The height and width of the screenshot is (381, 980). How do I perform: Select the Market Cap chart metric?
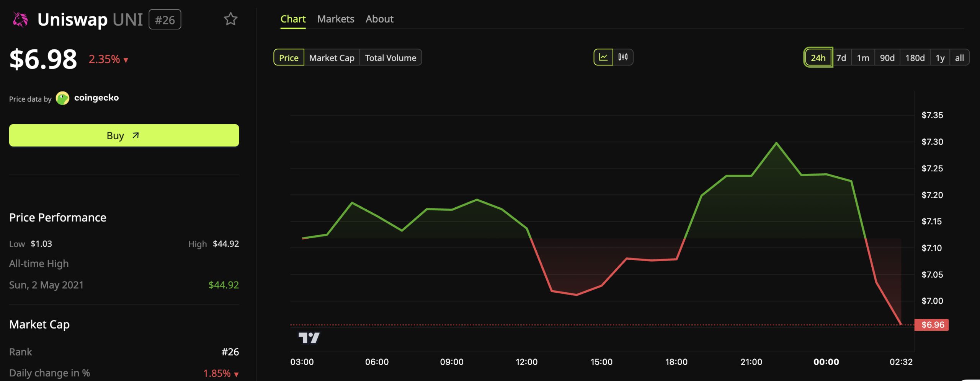click(332, 58)
